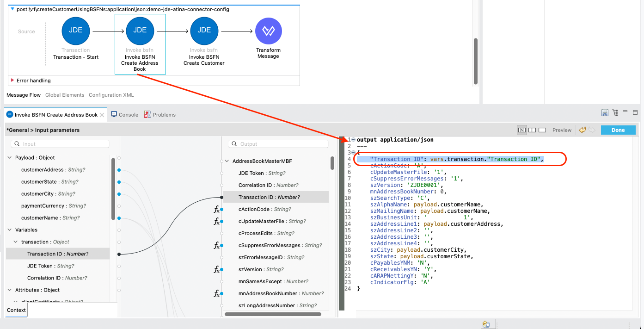Collapse the Payload : Object tree node

(x=10, y=158)
